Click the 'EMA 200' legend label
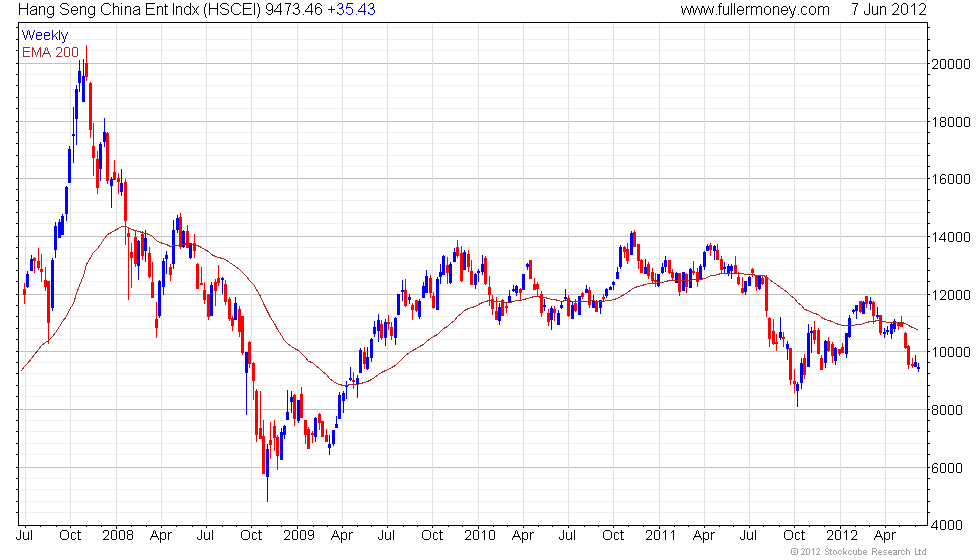Screen dimensions: 980x560 click(51, 52)
